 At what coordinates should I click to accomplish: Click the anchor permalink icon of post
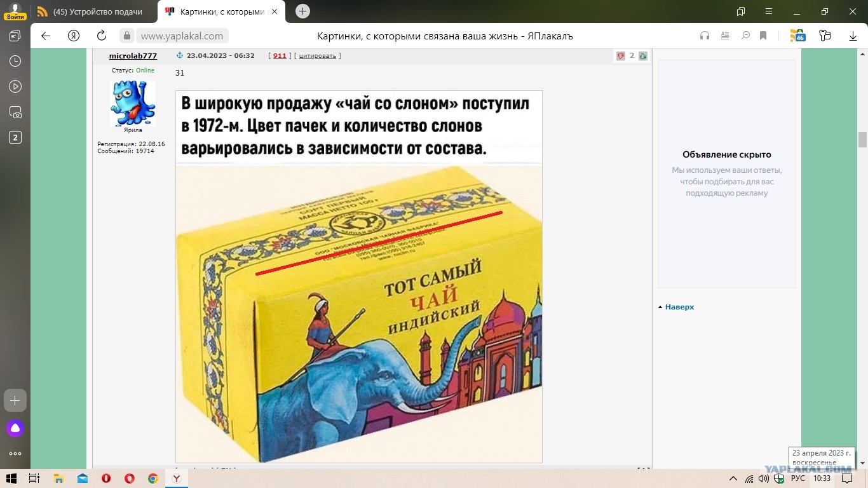pos(179,56)
